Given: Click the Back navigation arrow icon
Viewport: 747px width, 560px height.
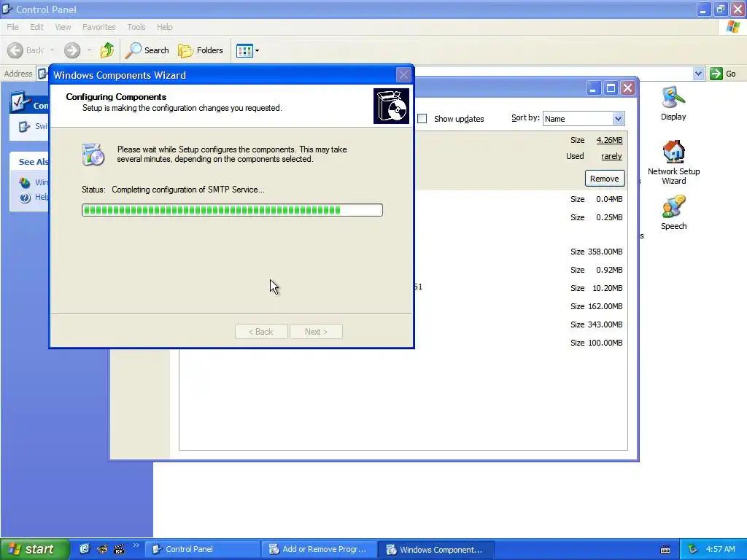Looking at the screenshot, I should coord(15,50).
